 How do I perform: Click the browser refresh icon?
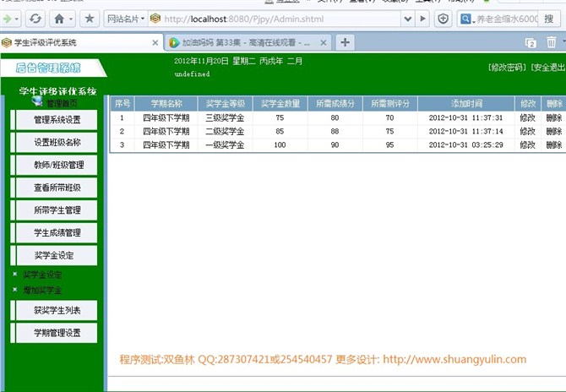click(35, 19)
